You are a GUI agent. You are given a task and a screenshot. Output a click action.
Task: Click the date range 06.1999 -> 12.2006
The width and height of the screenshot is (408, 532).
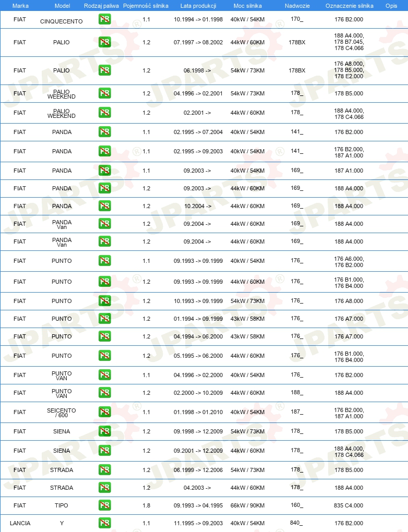click(198, 470)
